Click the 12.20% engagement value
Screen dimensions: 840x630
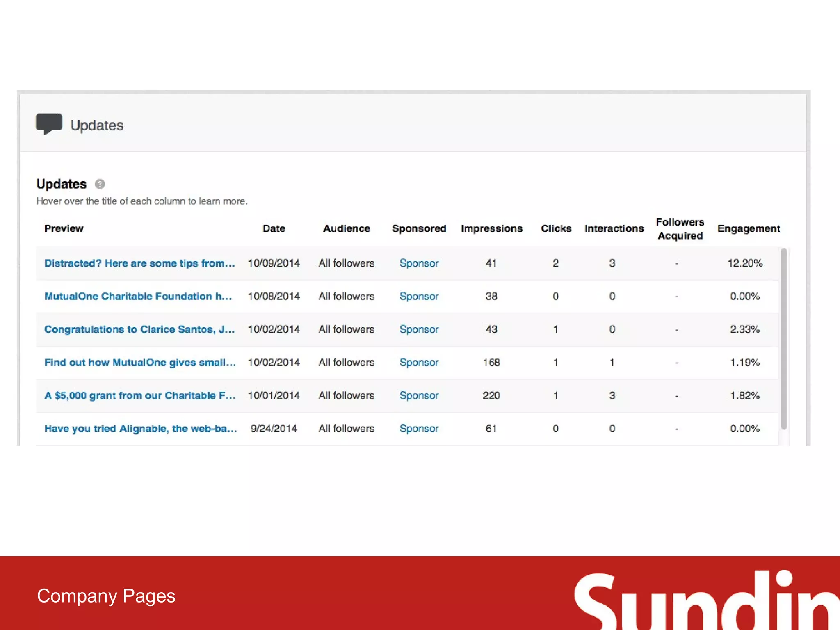745,263
